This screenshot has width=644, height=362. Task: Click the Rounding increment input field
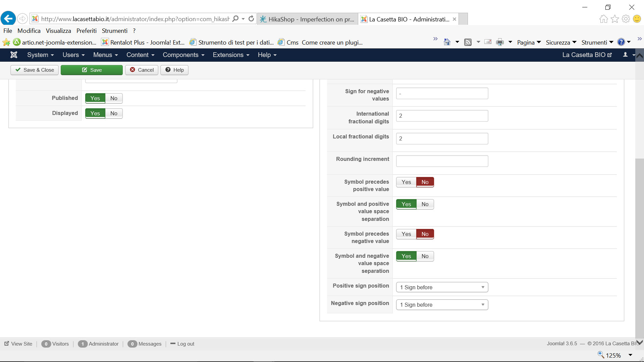click(442, 161)
